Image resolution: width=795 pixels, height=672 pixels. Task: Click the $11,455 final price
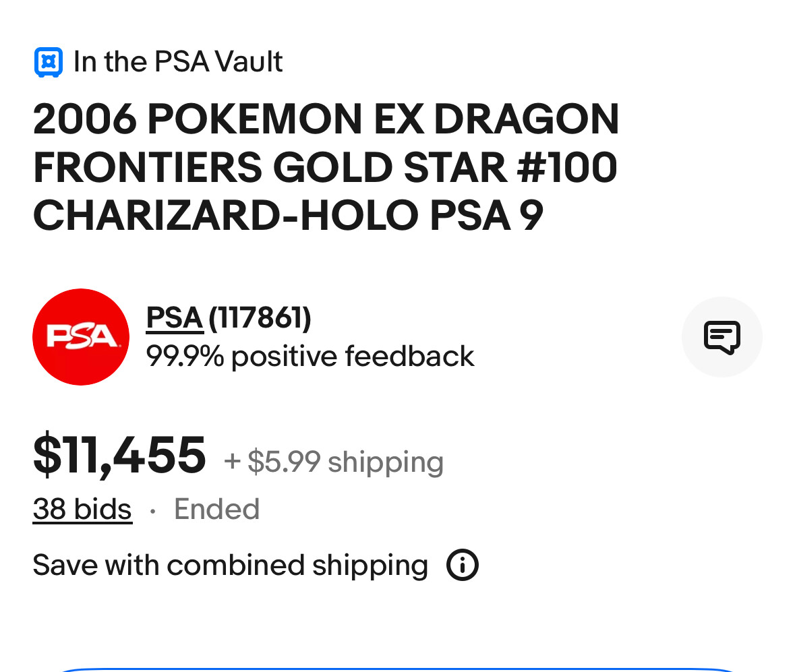click(119, 456)
